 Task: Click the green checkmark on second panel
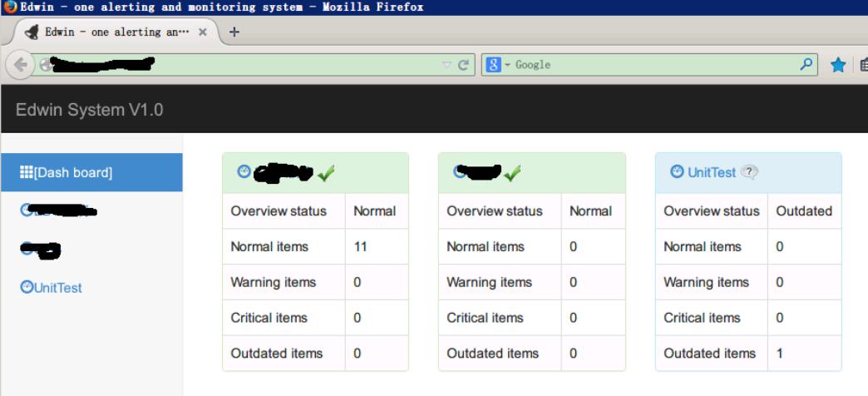click(x=513, y=172)
